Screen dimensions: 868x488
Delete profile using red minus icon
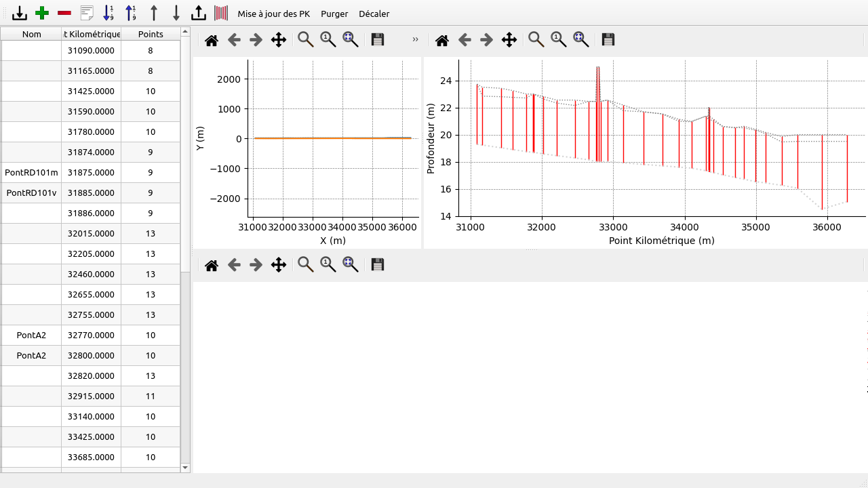coord(64,13)
